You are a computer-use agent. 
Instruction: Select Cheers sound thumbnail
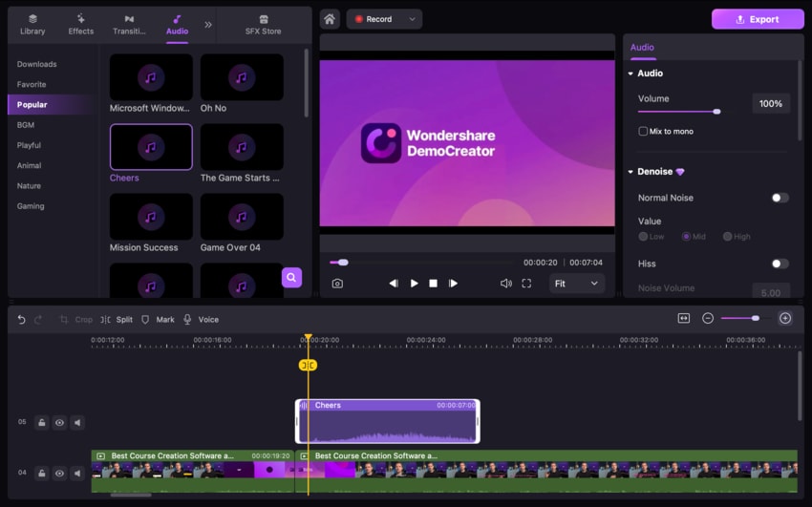point(151,147)
